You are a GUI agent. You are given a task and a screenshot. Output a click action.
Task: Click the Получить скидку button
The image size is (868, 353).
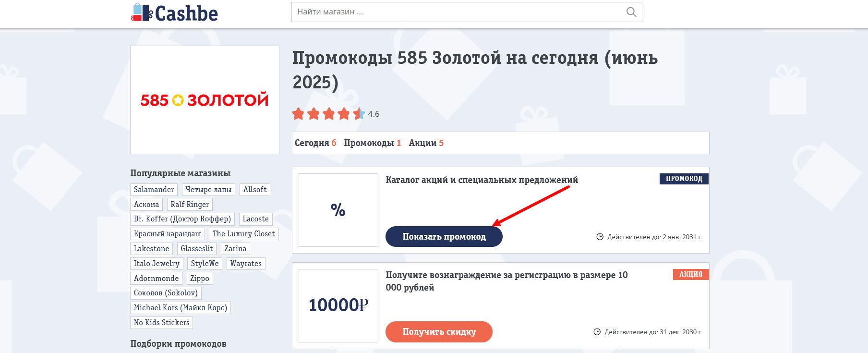point(439,332)
